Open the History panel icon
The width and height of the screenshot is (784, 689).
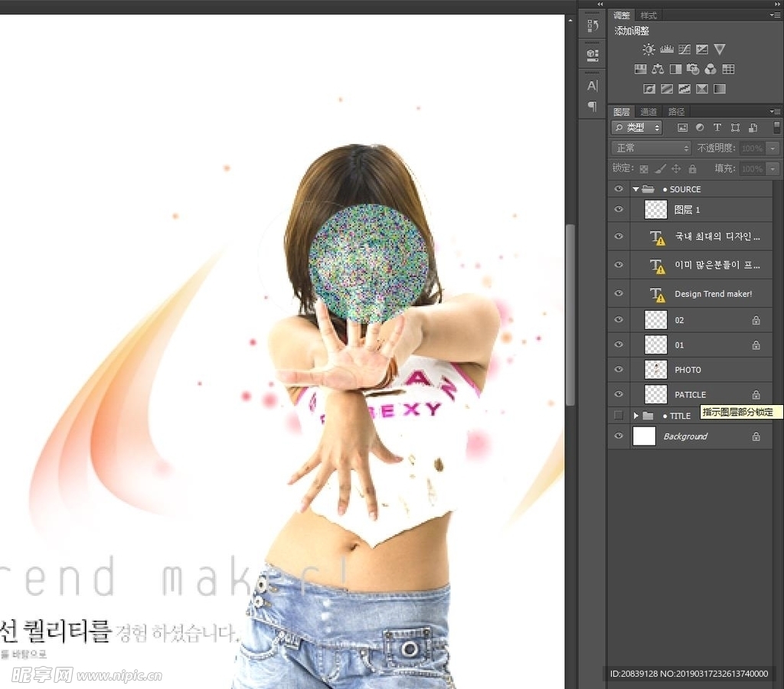[592, 26]
